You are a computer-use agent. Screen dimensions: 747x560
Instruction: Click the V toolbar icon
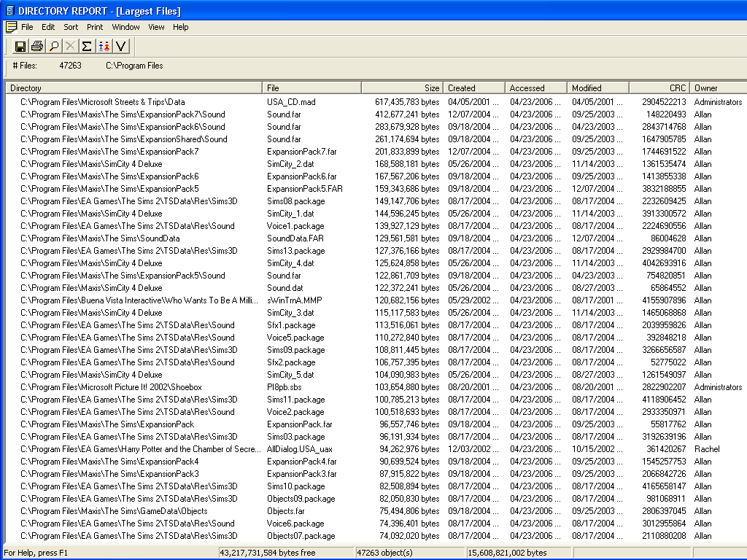click(x=120, y=46)
